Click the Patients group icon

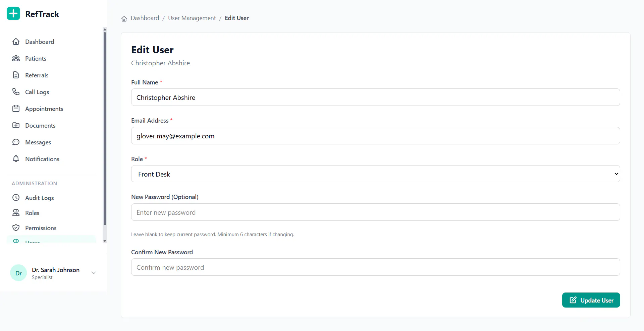16,58
